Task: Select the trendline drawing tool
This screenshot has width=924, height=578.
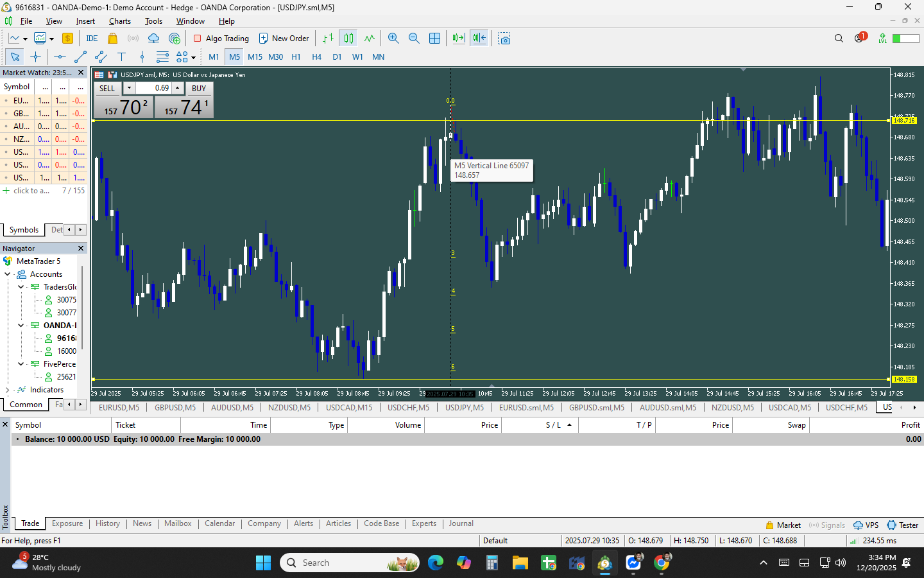Action: (80, 57)
